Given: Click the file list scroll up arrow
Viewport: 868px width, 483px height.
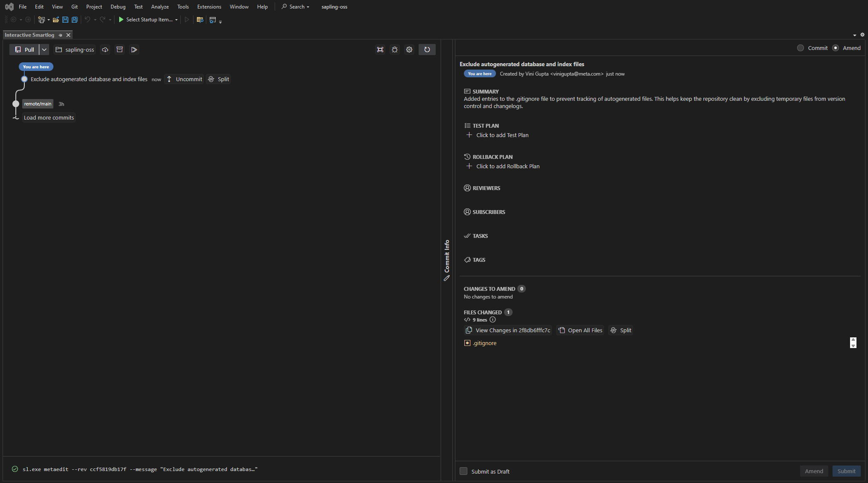Looking at the screenshot, I should 853,340.
